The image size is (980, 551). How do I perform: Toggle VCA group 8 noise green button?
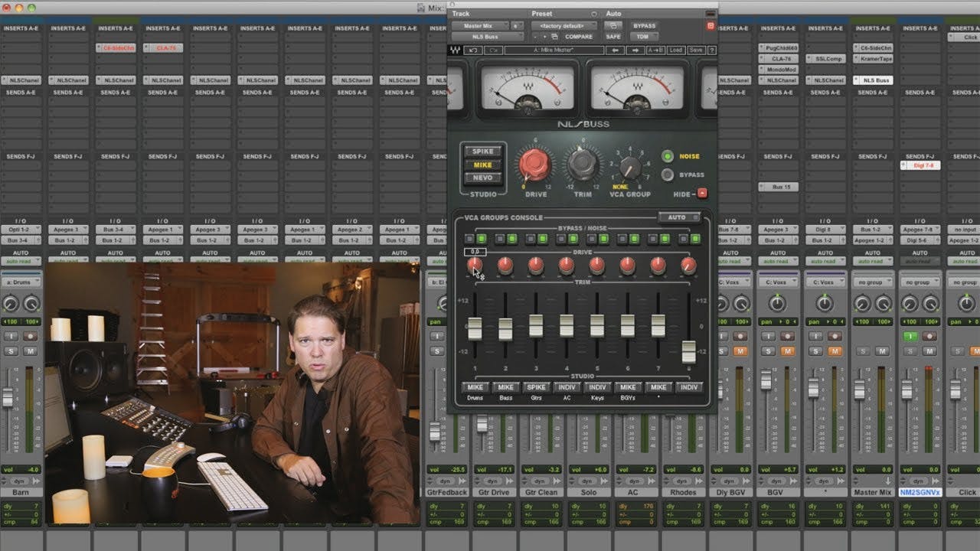click(695, 239)
